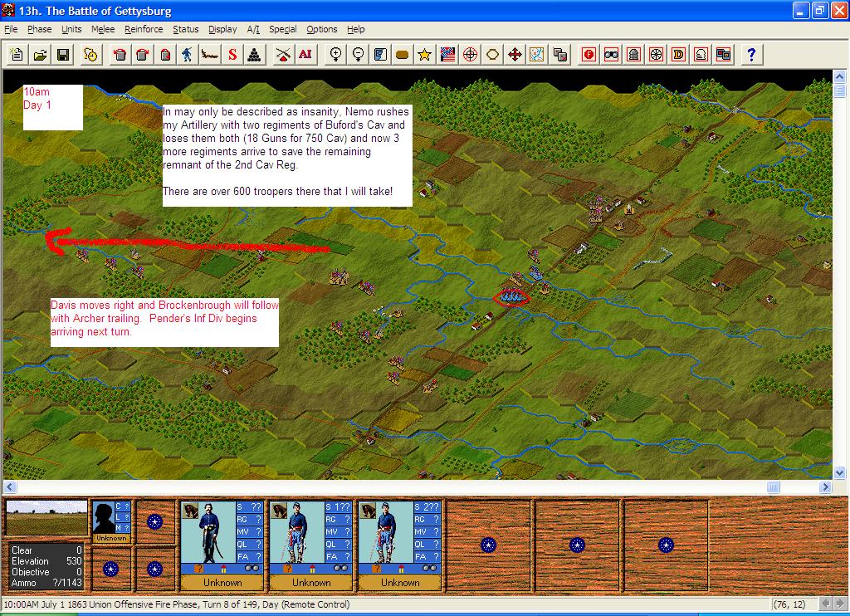Click the brown hexagon toolbar icon
This screenshot has width=850, height=616.
403,54
